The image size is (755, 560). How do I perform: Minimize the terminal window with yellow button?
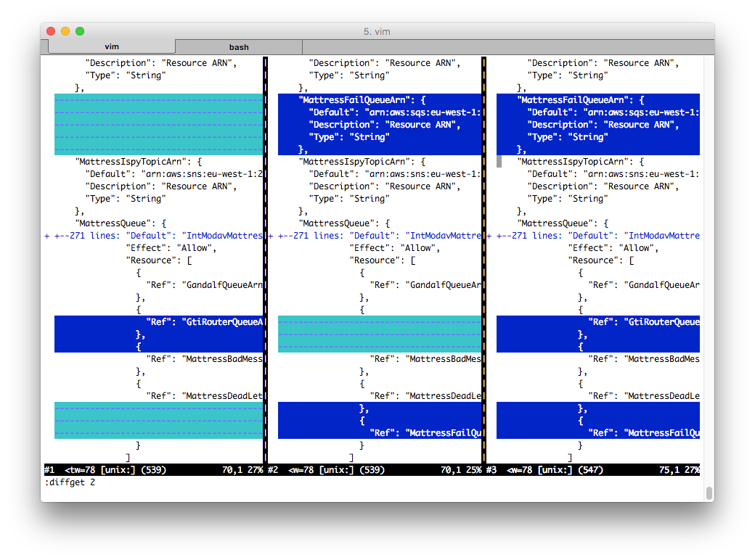coord(65,30)
